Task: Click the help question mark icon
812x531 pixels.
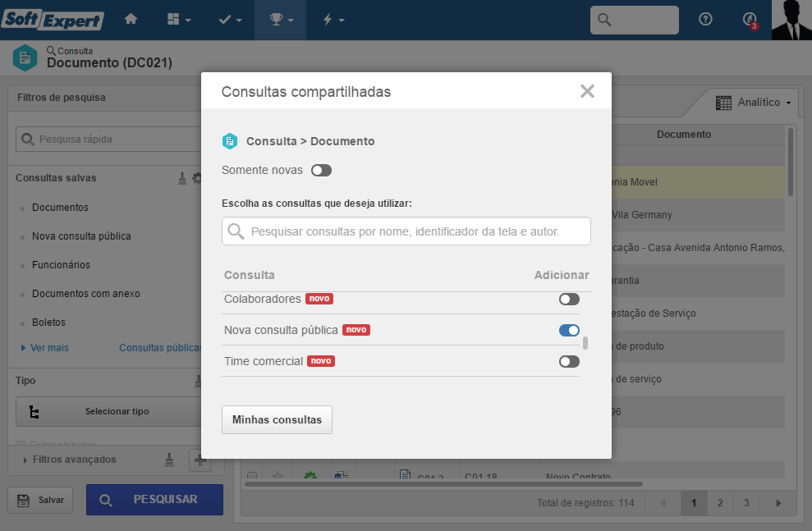Action: click(705, 19)
